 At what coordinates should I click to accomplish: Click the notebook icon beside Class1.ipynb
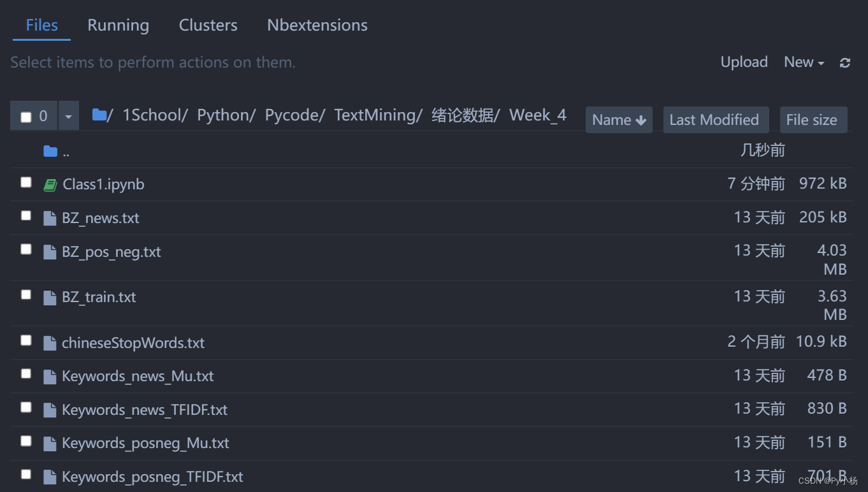[x=50, y=184]
